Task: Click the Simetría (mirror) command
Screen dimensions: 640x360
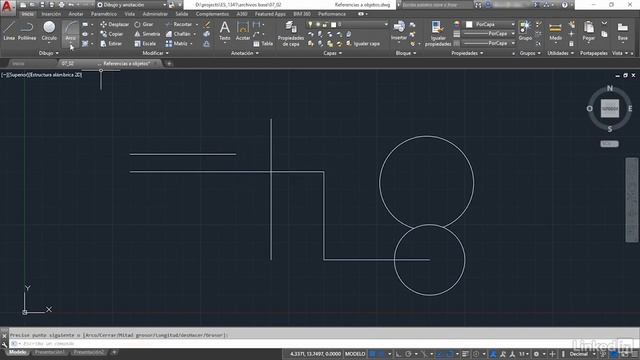Action: click(x=147, y=34)
